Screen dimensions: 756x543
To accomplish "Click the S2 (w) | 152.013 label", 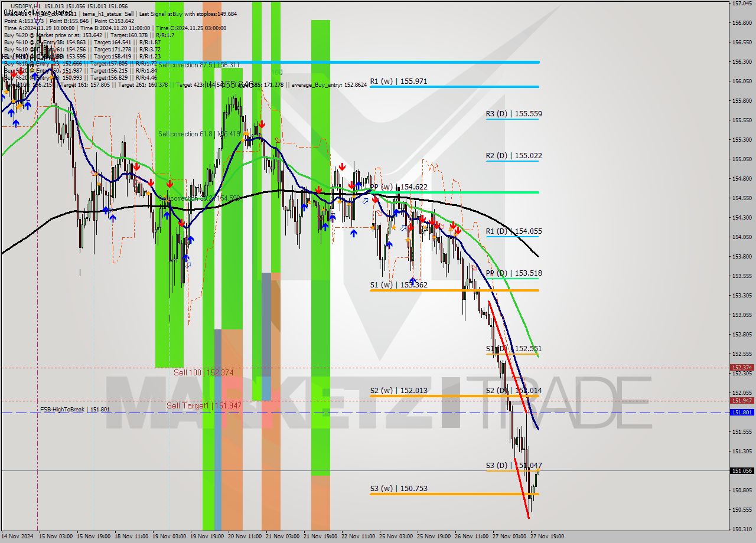I will (399, 390).
